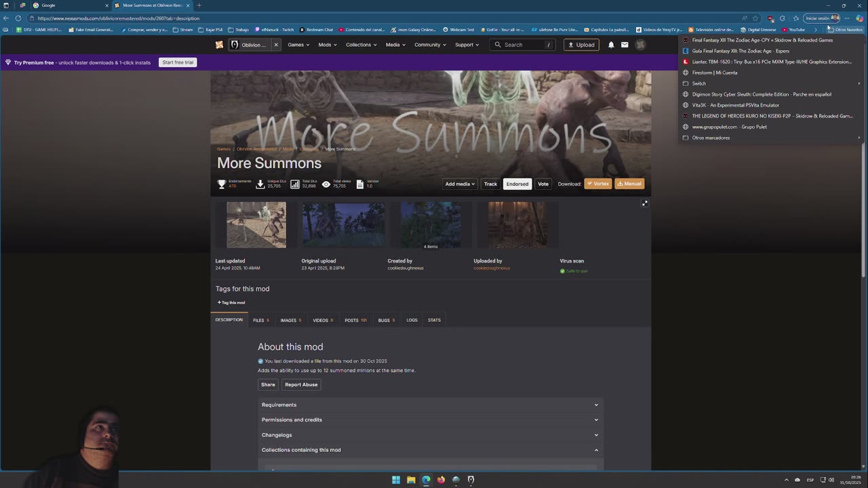Screen dimensions: 868x488
Task: Click the diamond Premium icon in banner
Action: click(x=8, y=62)
